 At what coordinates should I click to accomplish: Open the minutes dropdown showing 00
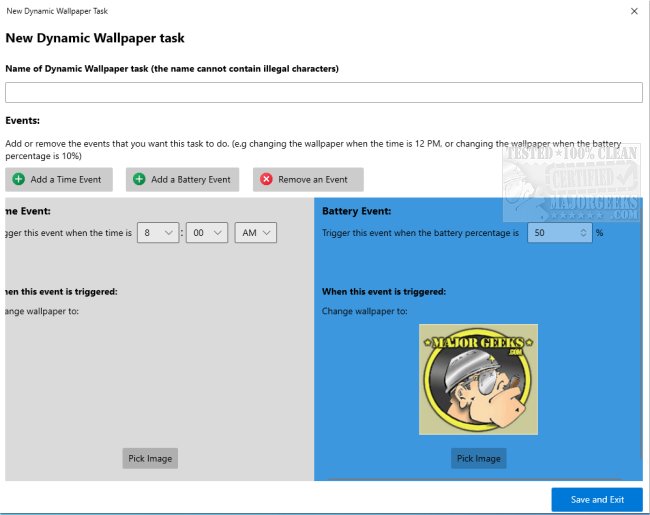[207, 233]
